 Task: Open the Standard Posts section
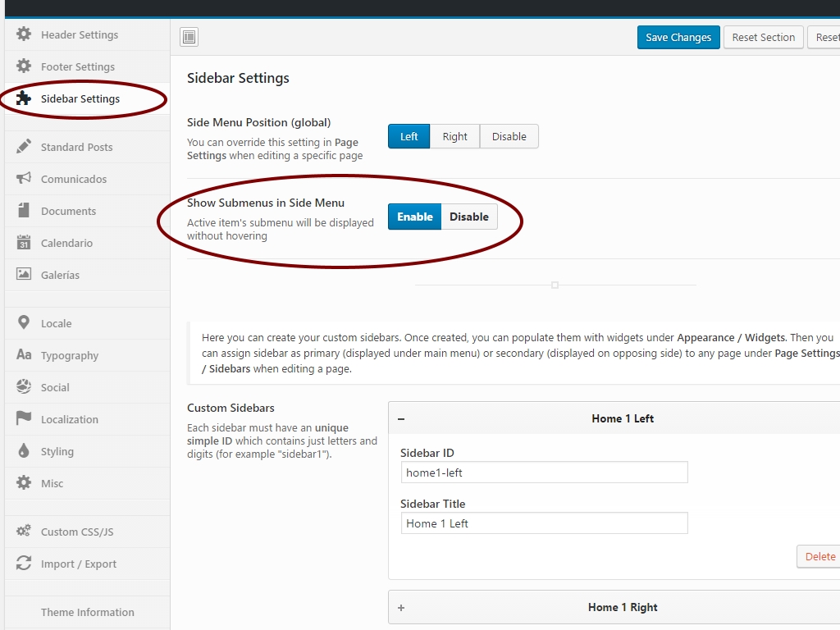76,147
